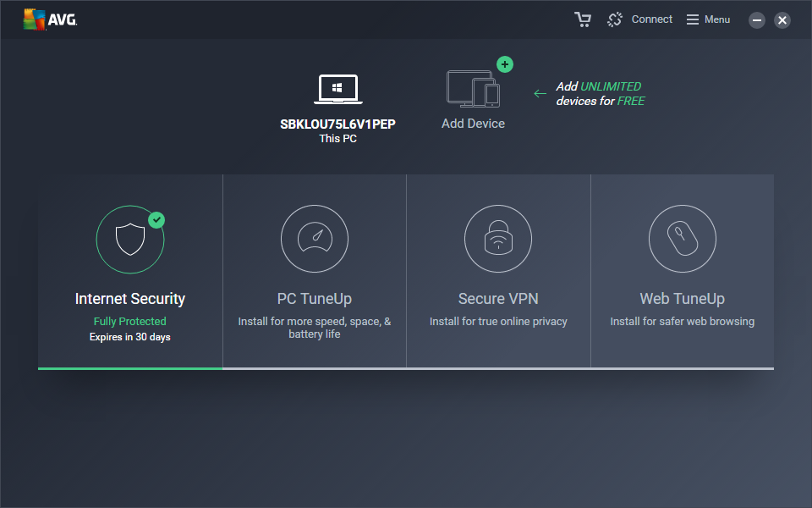This screenshot has height=508, width=812.
Task: Click Expires in 30 days text
Action: tap(130, 337)
